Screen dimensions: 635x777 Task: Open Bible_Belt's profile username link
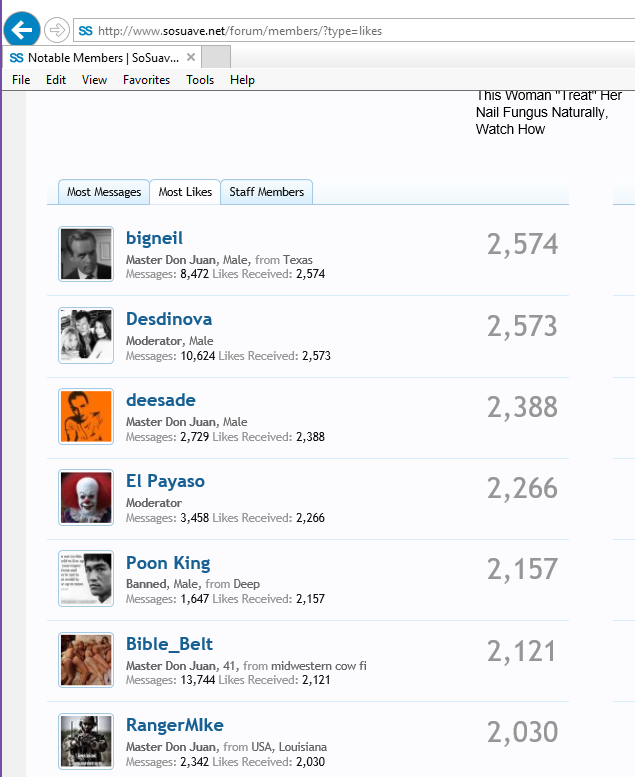coord(169,644)
